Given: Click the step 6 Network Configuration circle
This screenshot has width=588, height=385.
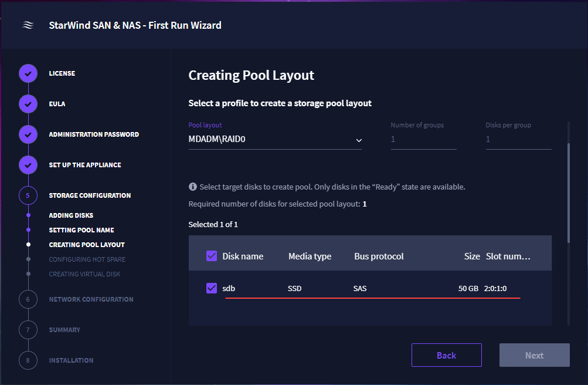Looking at the screenshot, I should pyautogui.click(x=28, y=299).
